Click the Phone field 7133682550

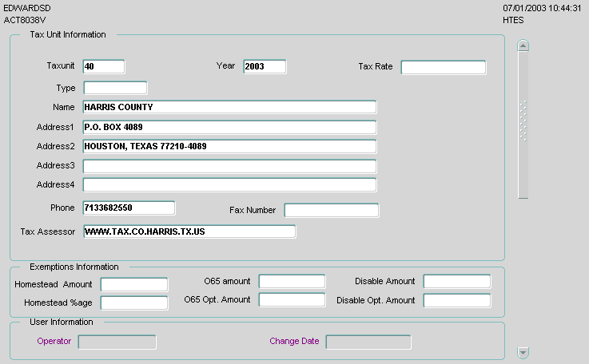pyautogui.click(x=129, y=208)
